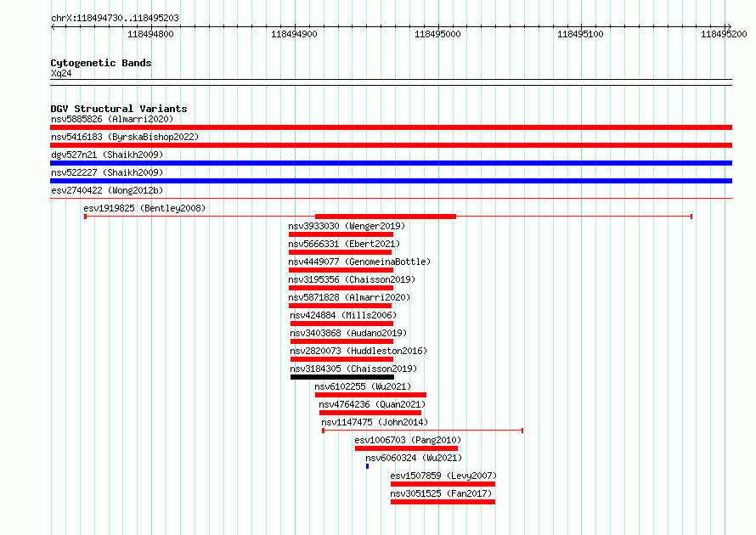The image size is (756, 535).
Task: Open variant nsv5871828 (Almarri2020) label
Action: 349,297
